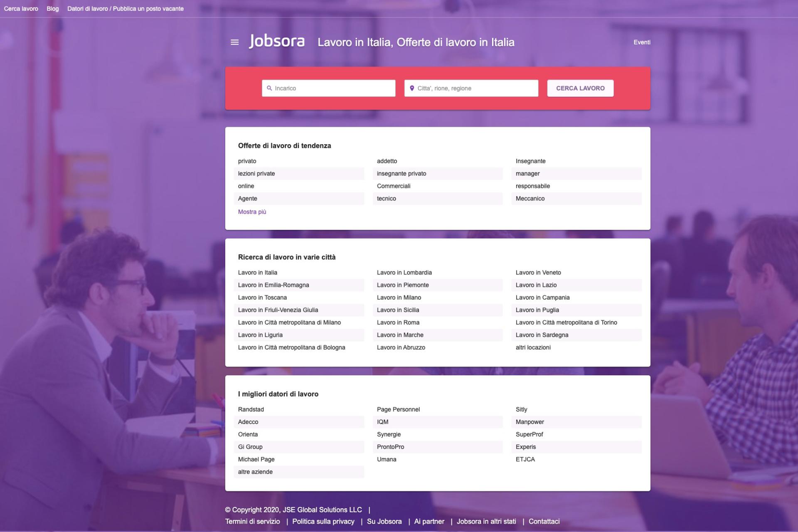Expand trending jobs with Mostra più

coord(252,212)
